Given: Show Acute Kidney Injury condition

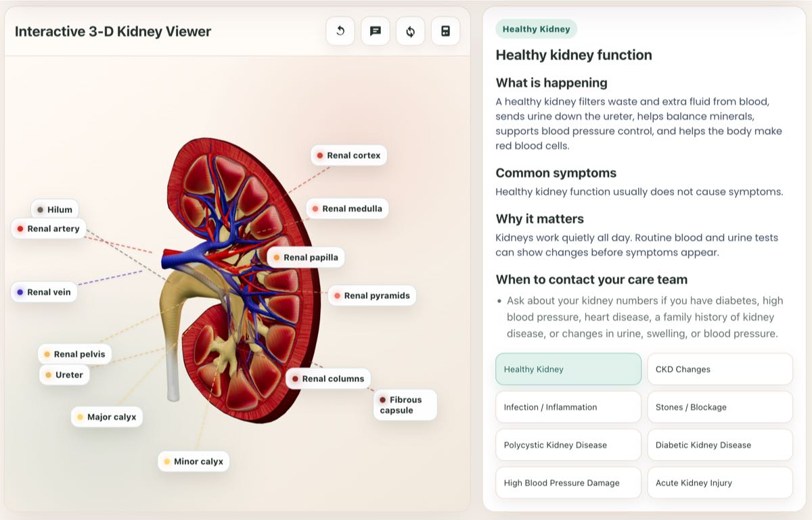Looking at the screenshot, I should [x=720, y=483].
